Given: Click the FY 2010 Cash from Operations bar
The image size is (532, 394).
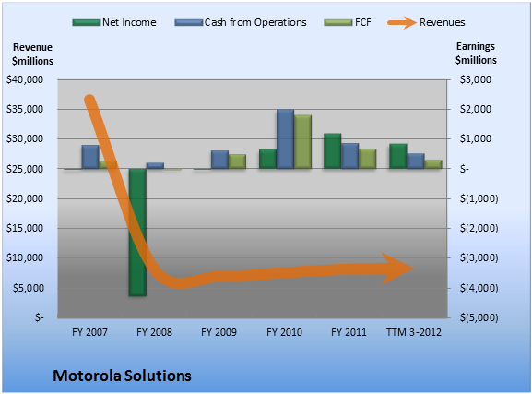Looking at the screenshot, I should click(x=285, y=139).
